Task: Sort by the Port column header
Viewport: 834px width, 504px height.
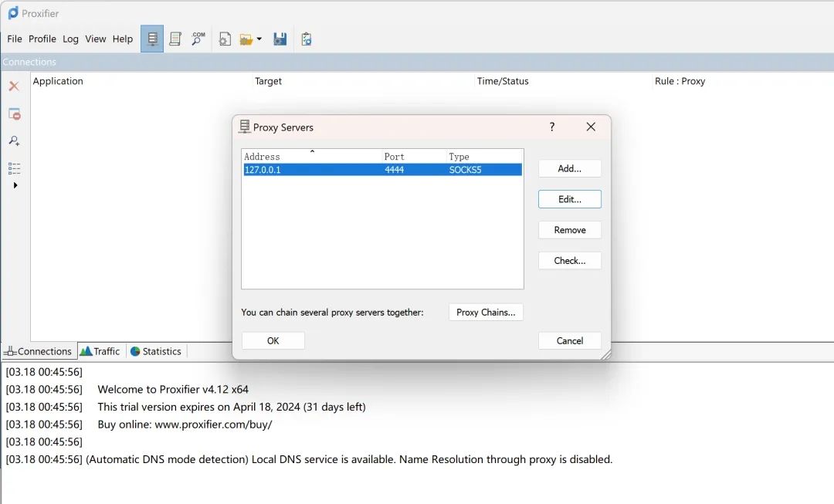Action: tap(415, 157)
